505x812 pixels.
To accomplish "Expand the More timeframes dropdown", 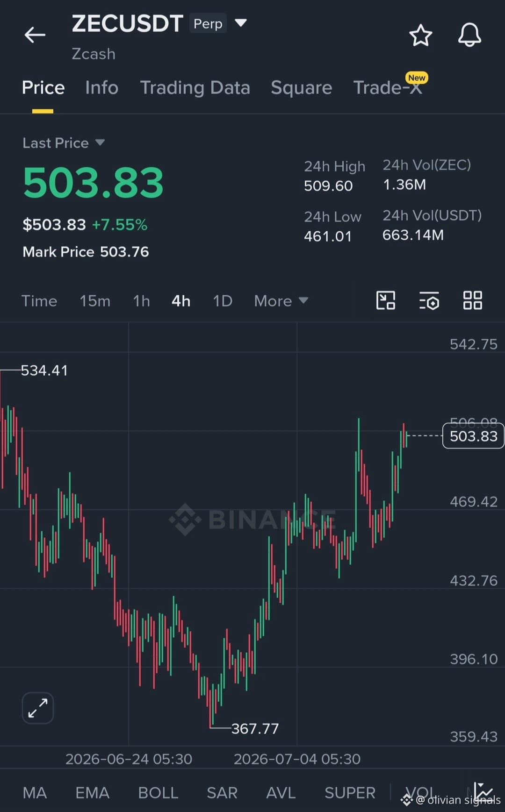I will [x=281, y=301].
